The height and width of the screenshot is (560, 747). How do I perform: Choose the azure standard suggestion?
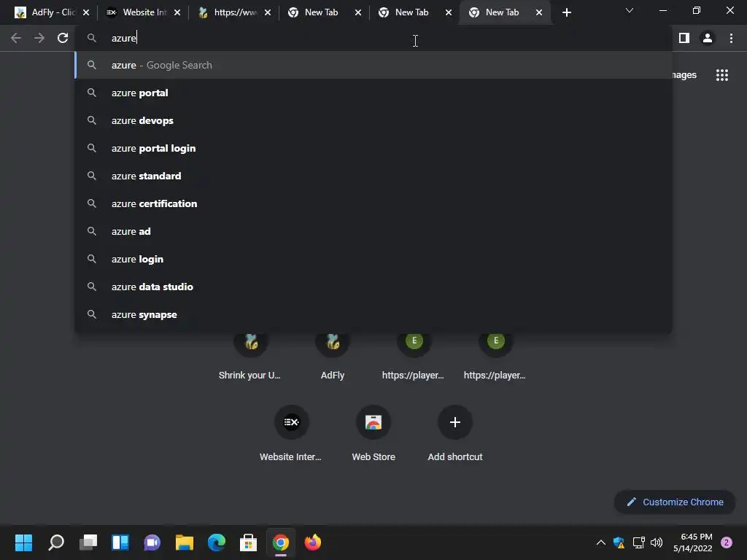tap(373, 176)
